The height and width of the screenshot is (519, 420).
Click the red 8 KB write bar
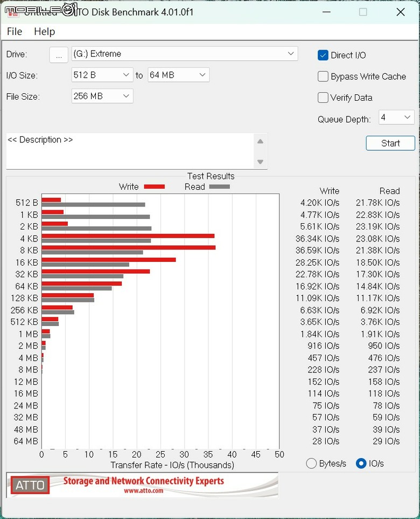tap(129, 247)
